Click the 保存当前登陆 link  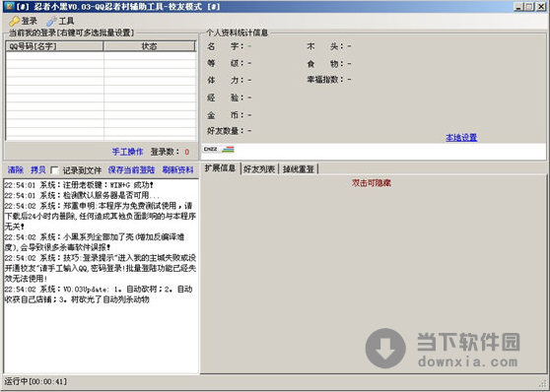coord(131,170)
